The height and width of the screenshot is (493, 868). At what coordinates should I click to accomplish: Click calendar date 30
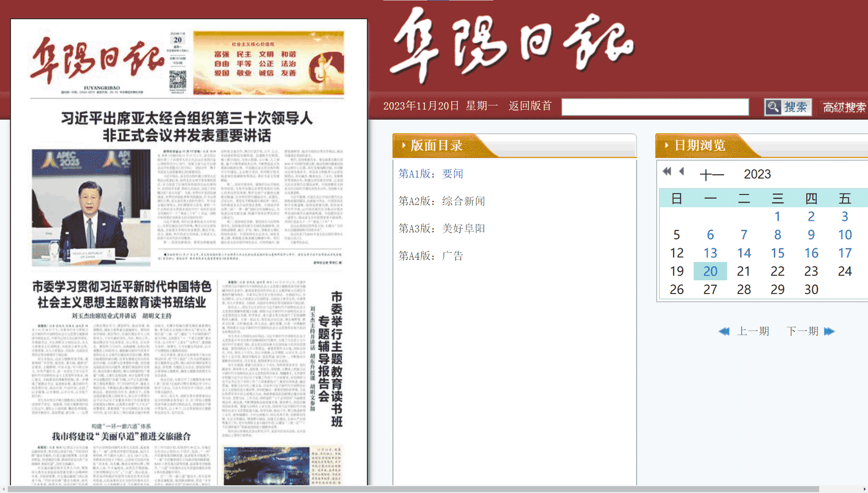(811, 289)
